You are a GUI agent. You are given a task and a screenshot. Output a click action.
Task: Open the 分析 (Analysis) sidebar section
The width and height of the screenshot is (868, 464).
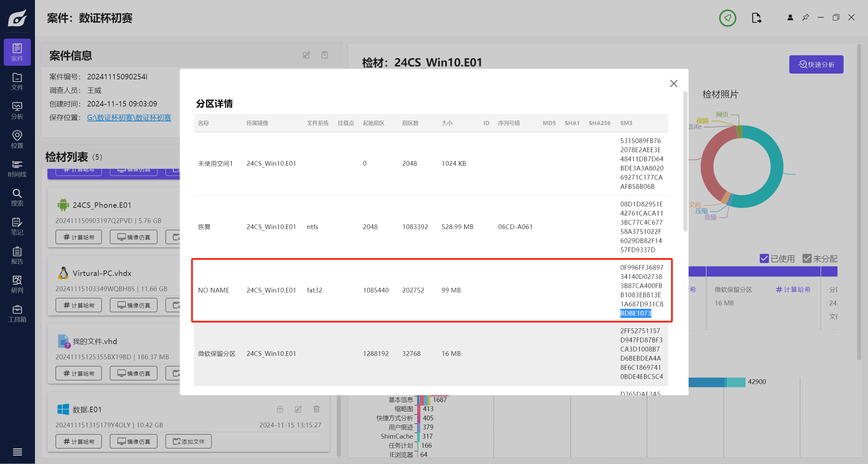17,110
